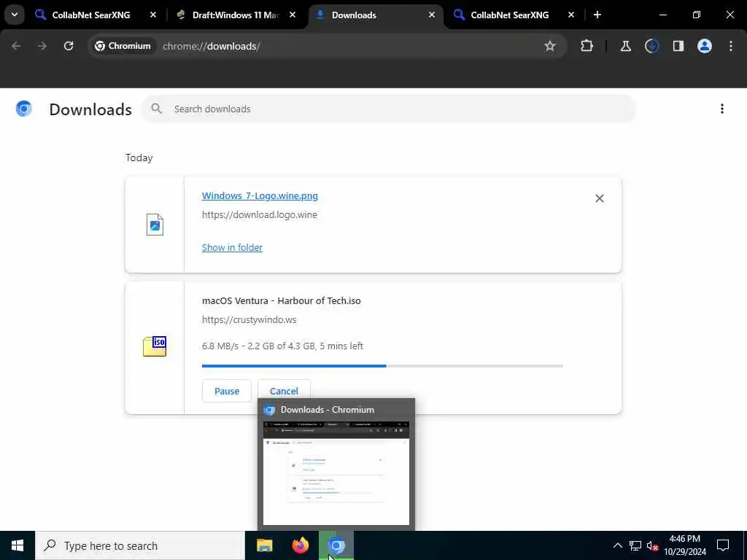The width and height of the screenshot is (747, 560).
Task: Open the profile avatar menu
Action: [705, 46]
